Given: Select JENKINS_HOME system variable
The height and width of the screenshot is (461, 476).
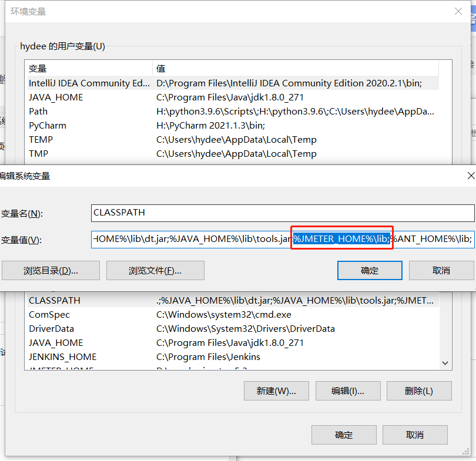Looking at the screenshot, I should click(233, 357).
